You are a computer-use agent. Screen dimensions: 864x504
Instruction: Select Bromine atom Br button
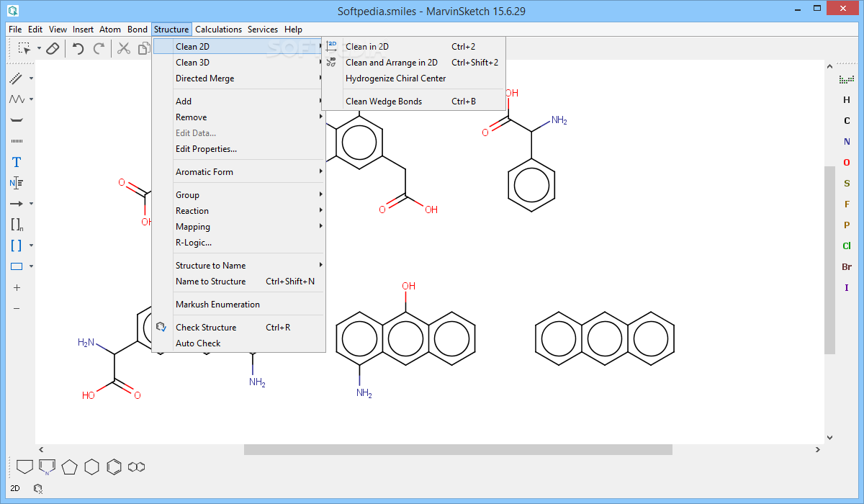pos(847,267)
